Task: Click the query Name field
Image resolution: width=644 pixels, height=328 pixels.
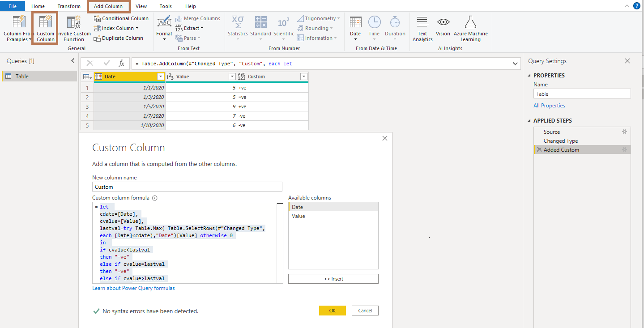Action: pos(582,94)
